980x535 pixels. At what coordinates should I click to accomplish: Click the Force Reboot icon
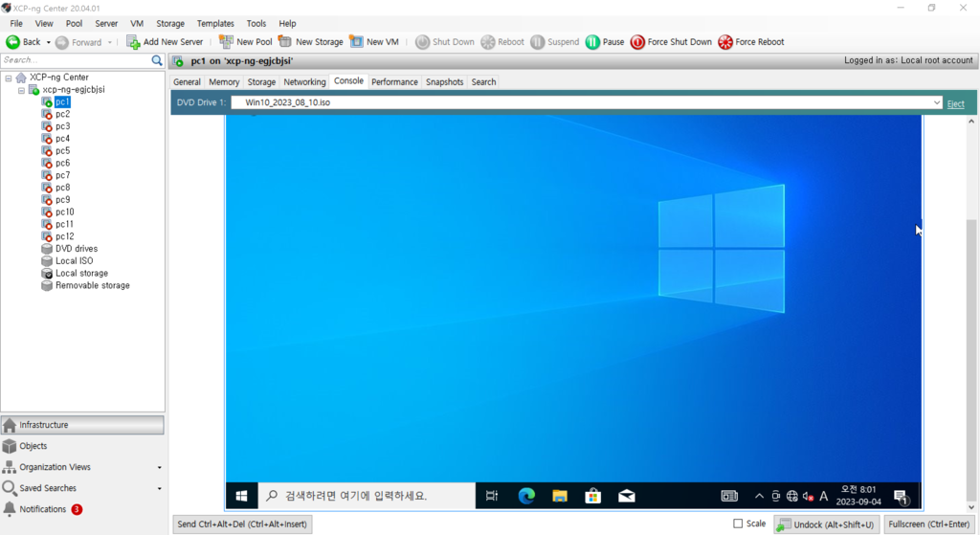725,42
